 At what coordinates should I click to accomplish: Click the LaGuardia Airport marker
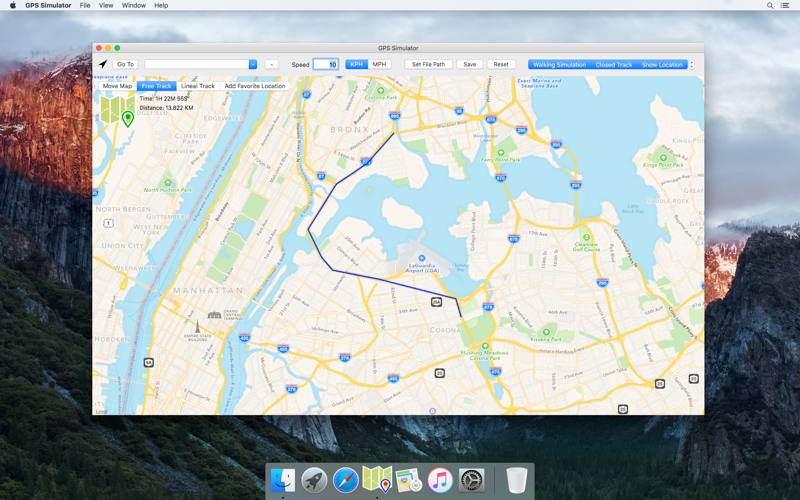pyautogui.click(x=421, y=258)
